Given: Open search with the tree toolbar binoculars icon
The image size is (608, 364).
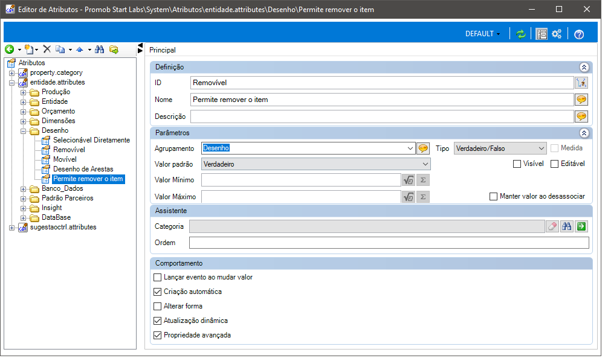Looking at the screenshot, I should (x=99, y=49).
